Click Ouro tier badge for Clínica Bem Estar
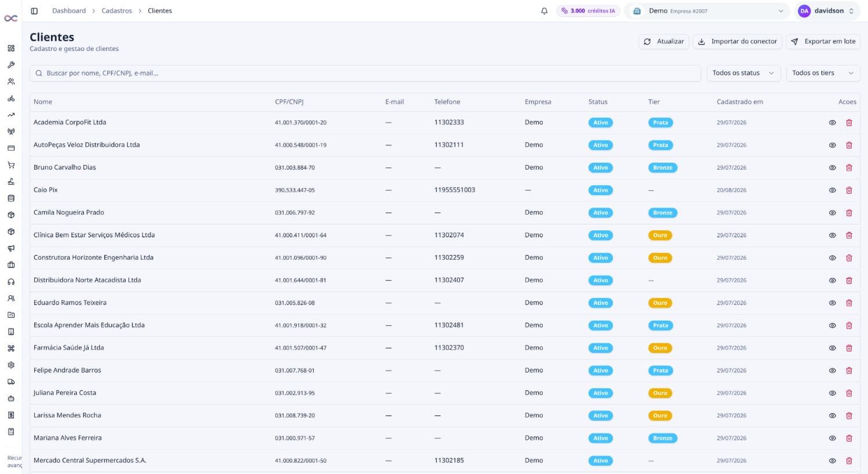 660,236
